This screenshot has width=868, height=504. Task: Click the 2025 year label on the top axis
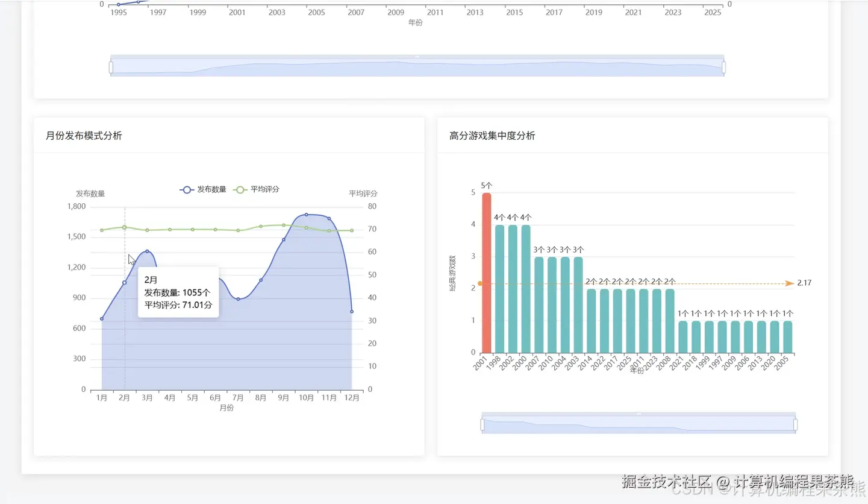[713, 12]
